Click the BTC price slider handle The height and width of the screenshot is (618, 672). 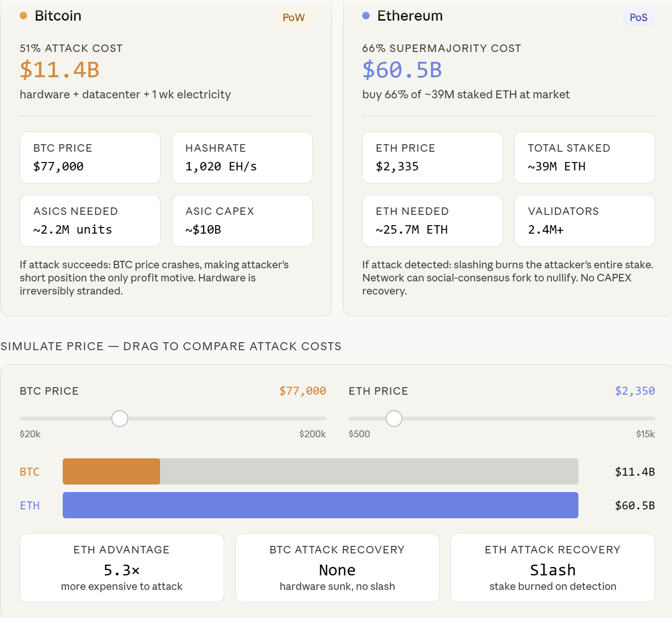(120, 419)
